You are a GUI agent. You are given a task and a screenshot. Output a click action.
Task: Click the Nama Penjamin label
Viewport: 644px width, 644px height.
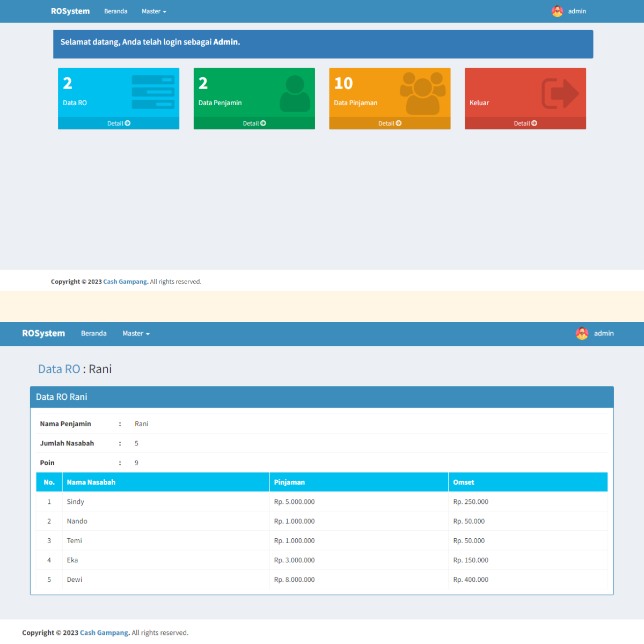[x=65, y=424]
